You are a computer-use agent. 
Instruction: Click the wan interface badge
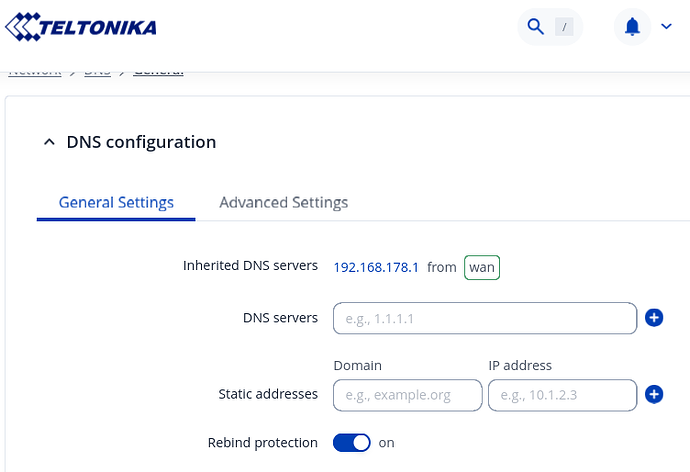pyautogui.click(x=481, y=267)
